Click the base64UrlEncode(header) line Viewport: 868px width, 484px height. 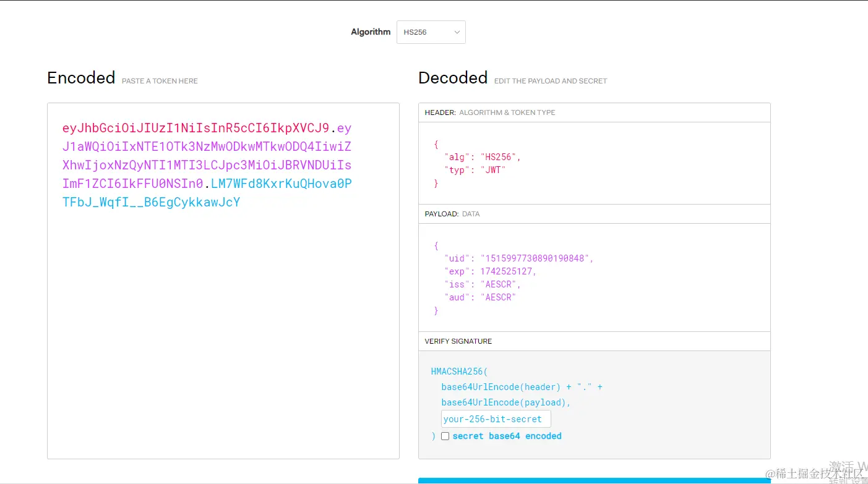[x=522, y=387]
